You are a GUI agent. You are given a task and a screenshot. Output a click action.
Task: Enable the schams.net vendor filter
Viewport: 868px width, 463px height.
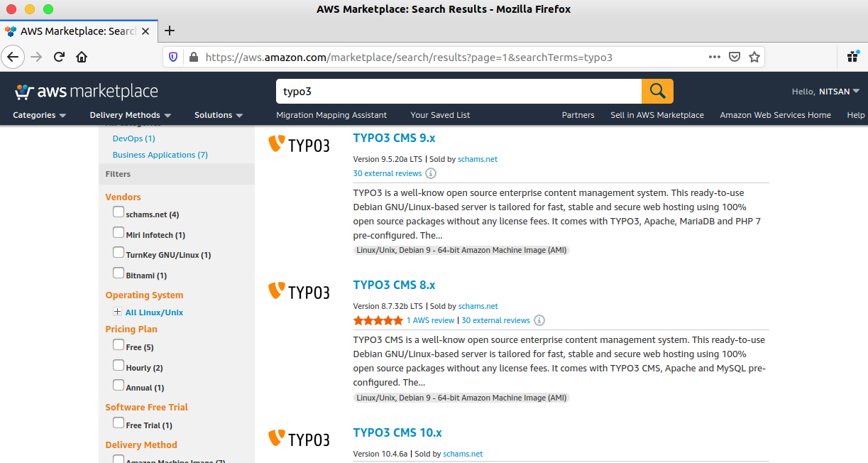[118, 211]
